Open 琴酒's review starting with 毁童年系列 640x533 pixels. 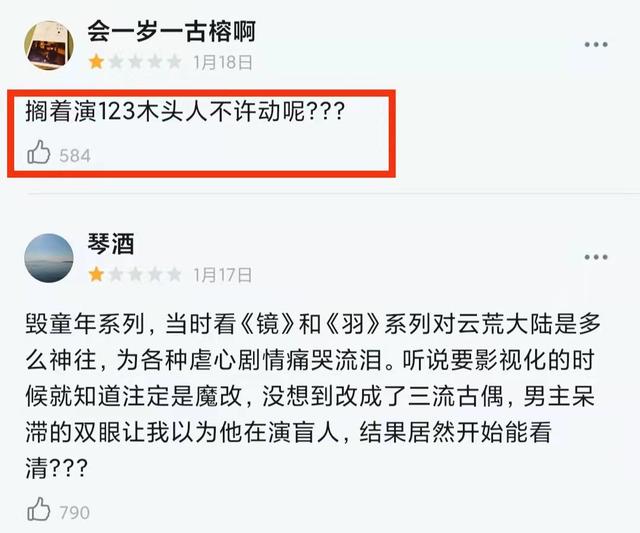pyautogui.click(x=313, y=396)
